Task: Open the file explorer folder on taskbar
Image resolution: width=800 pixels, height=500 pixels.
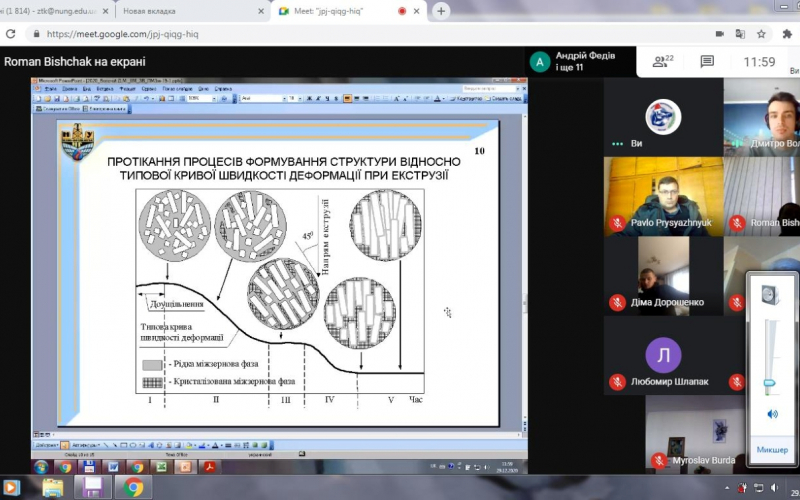Action: click(x=52, y=487)
